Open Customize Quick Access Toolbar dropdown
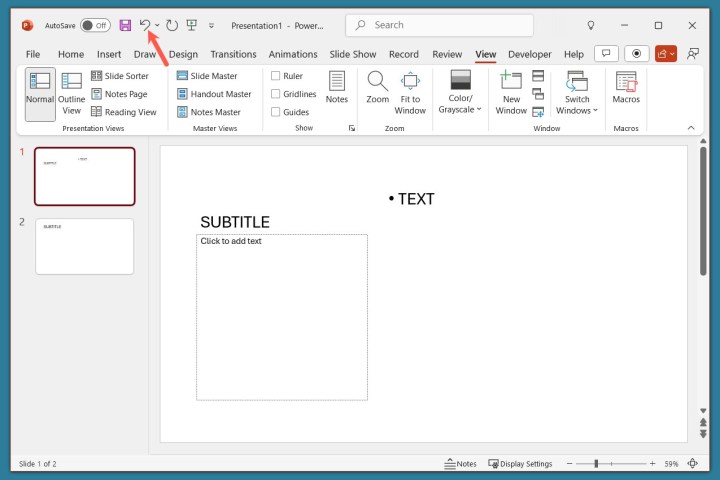Image resolution: width=720 pixels, height=480 pixels. coord(211,26)
